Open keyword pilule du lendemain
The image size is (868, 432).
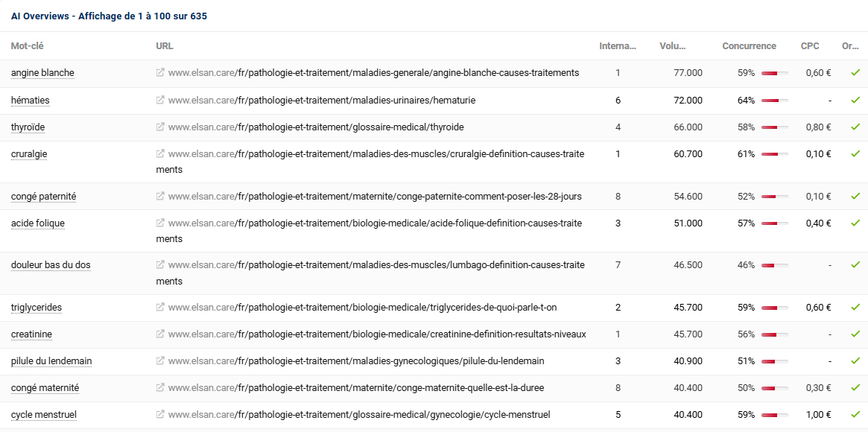pos(51,361)
